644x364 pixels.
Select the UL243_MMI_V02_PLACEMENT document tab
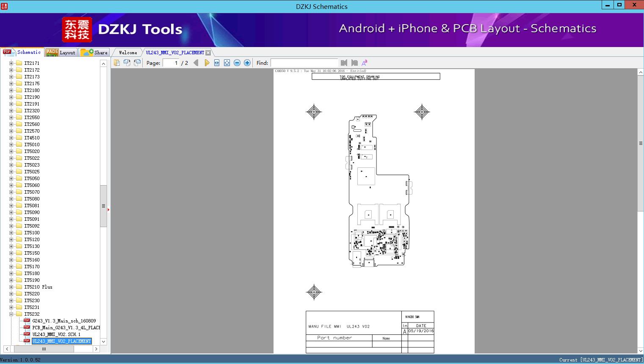(175, 53)
